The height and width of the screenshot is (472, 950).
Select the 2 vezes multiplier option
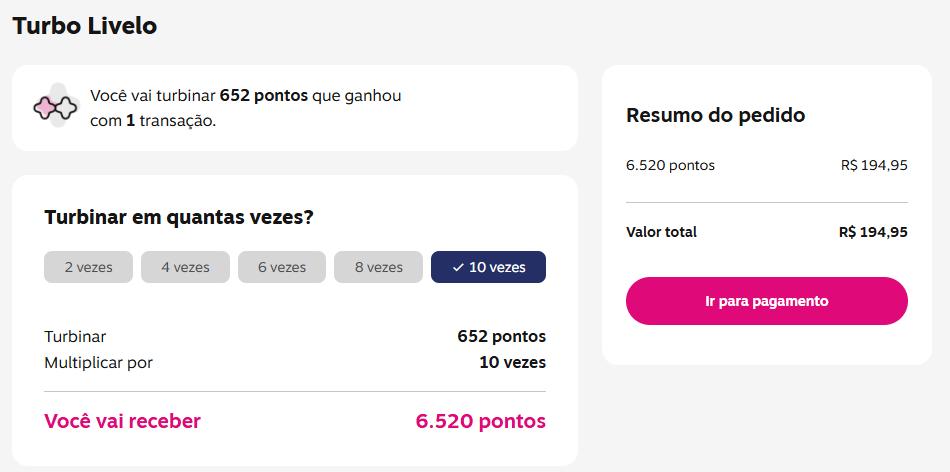[88, 267]
